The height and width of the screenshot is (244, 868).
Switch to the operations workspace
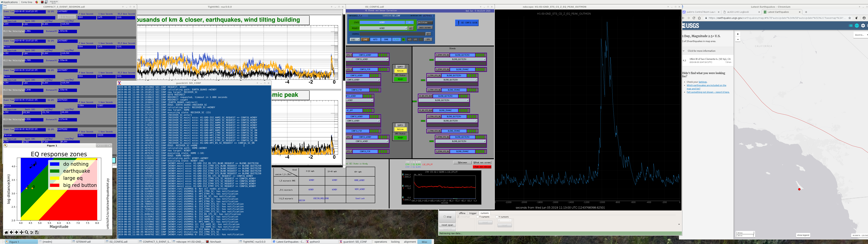381,242
